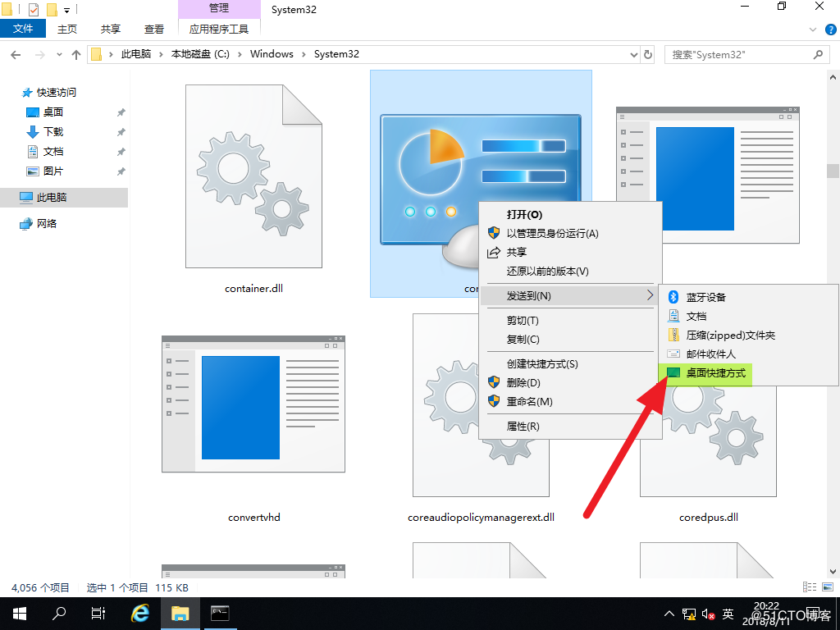Click the muted volume tray icon

(x=708, y=614)
